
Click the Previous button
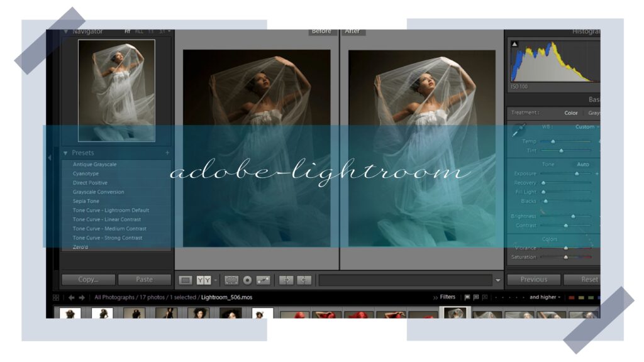point(533,280)
